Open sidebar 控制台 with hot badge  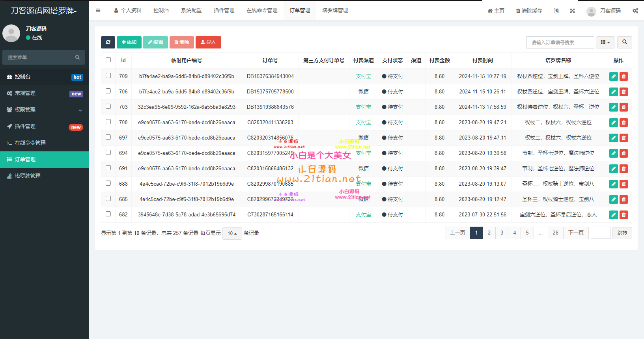(45, 77)
